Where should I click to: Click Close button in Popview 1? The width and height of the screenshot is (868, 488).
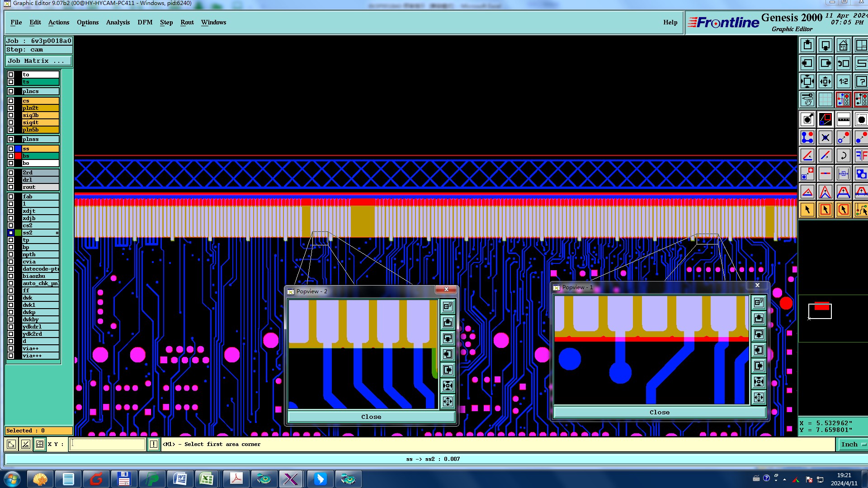click(x=659, y=412)
